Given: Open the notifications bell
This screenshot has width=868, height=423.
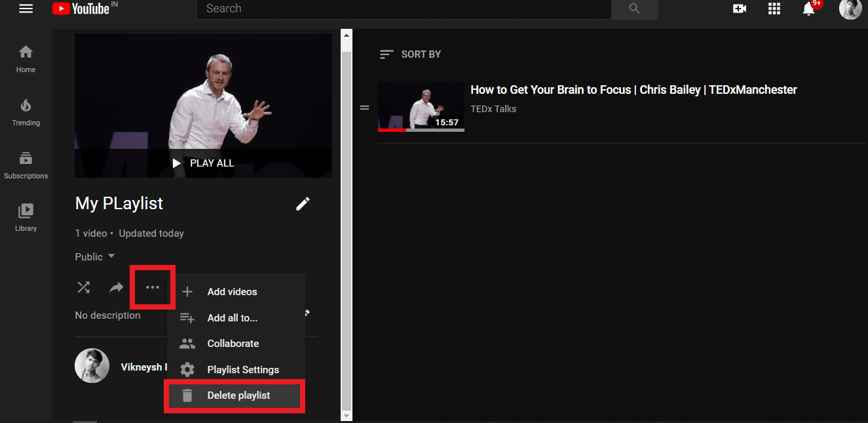Looking at the screenshot, I should click(810, 9).
